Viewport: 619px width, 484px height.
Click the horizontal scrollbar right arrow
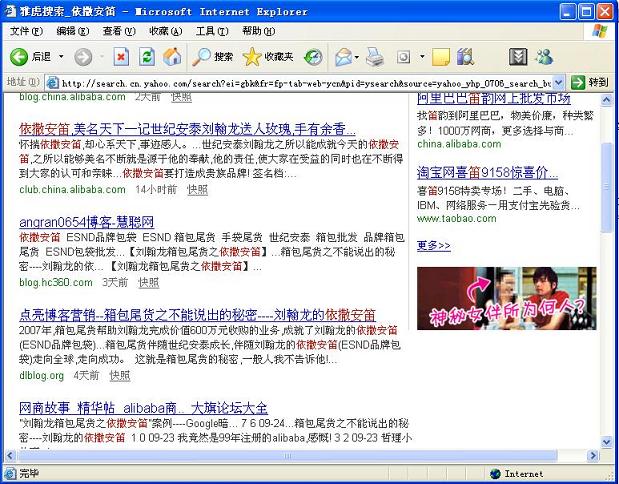(593, 456)
